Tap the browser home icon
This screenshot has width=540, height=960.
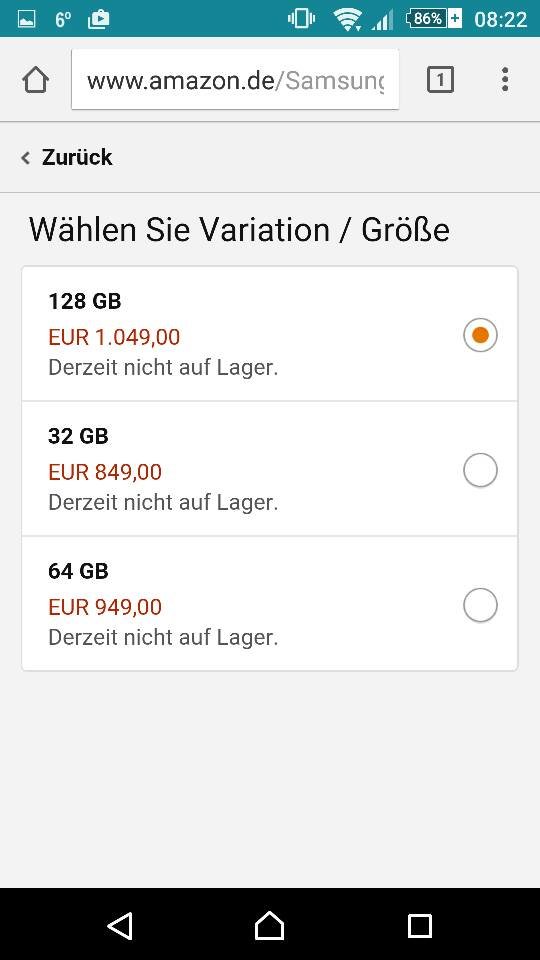click(35, 80)
